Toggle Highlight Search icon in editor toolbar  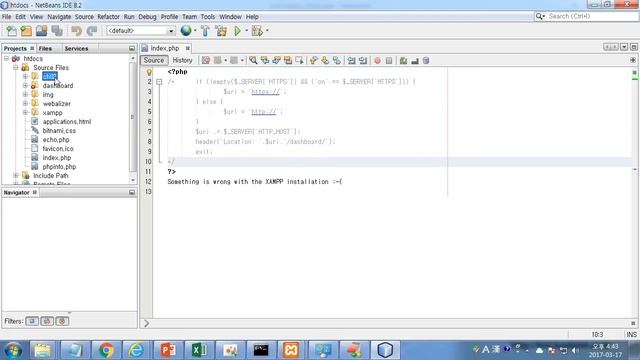[x=288, y=60]
